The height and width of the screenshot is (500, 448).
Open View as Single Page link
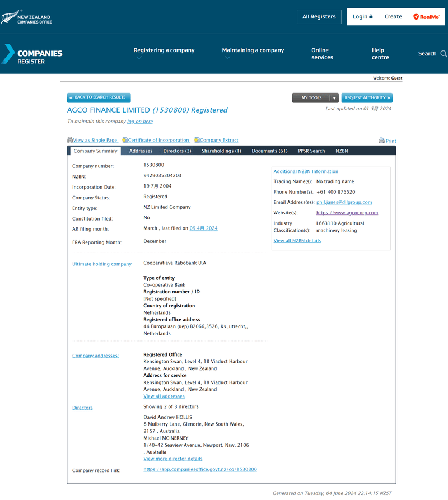[95, 140]
